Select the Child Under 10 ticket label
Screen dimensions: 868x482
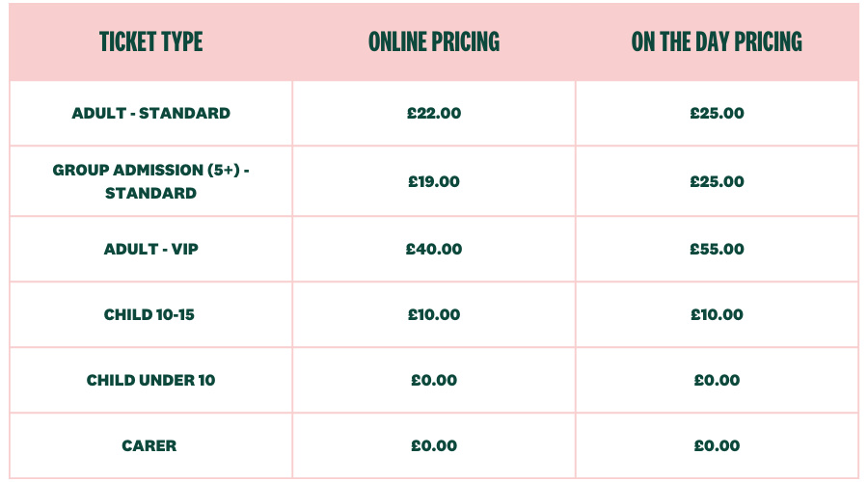coord(151,380)
